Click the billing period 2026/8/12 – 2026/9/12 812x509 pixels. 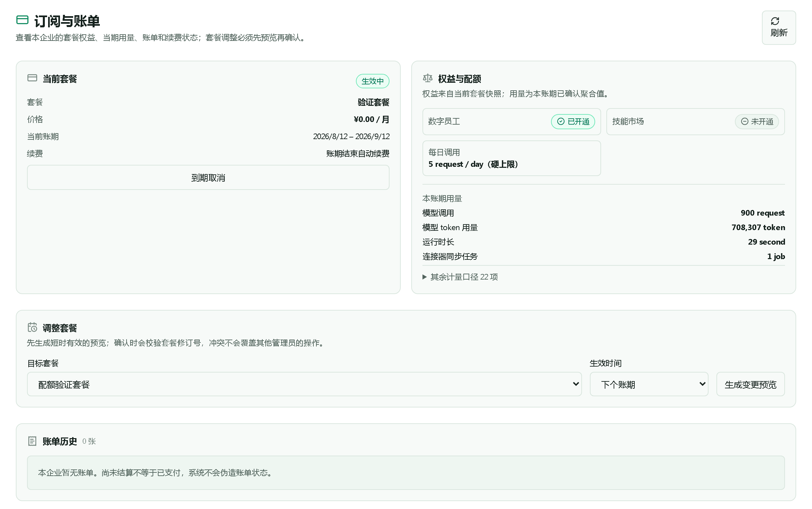[x=351, y=136]
